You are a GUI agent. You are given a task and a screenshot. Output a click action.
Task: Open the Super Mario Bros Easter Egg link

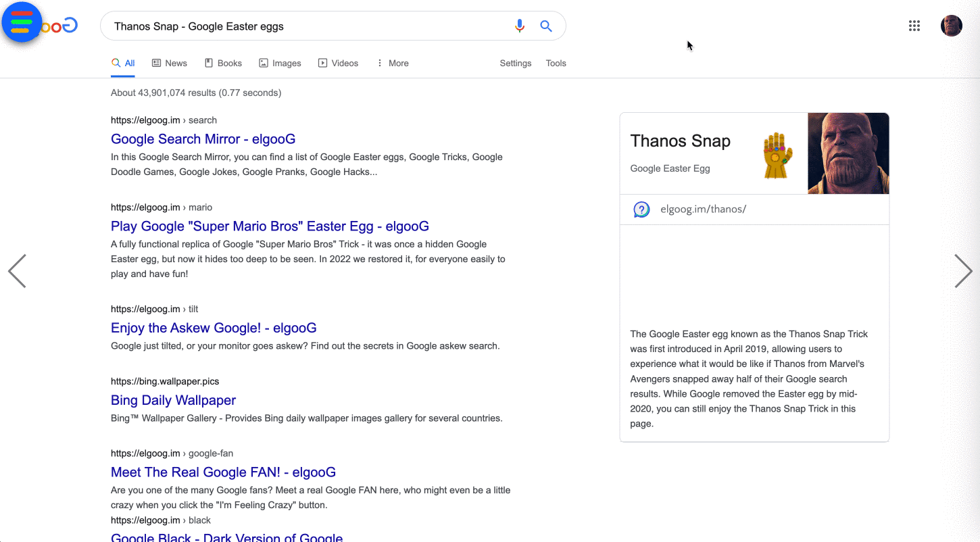pyautogui.click(x=270, y=226)
